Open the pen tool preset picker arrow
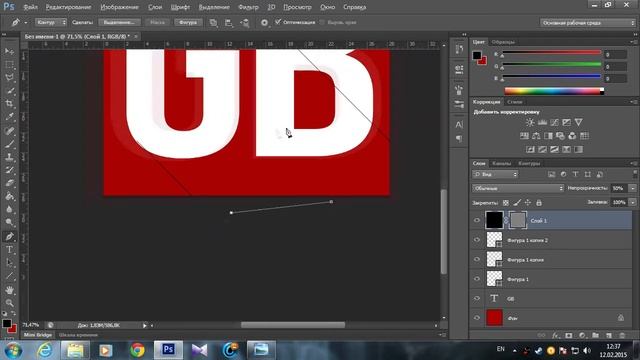The image size is (640, 360). (x=26, y=23)
